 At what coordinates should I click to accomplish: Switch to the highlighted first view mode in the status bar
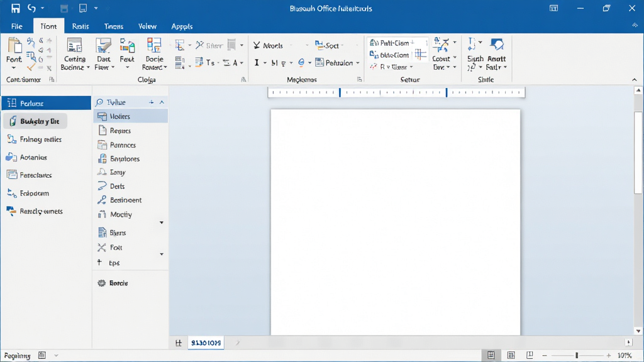(491, 356)
